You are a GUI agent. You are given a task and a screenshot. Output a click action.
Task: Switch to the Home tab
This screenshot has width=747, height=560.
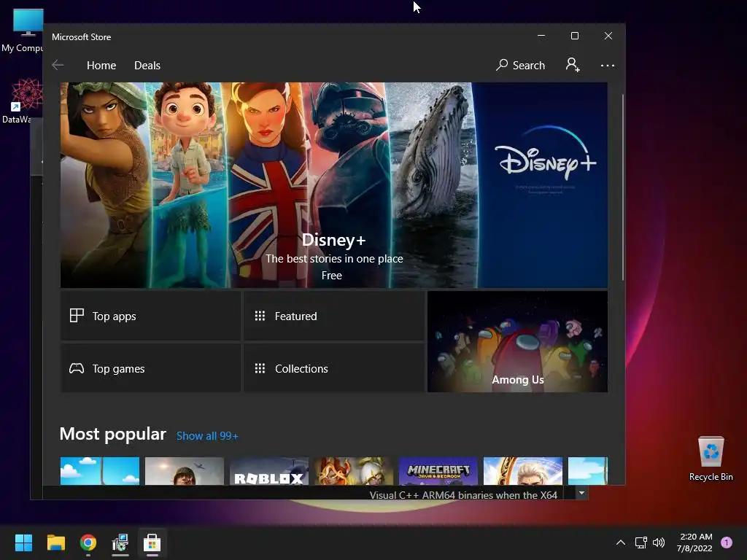pyautogui.click(x=101, y=65)
